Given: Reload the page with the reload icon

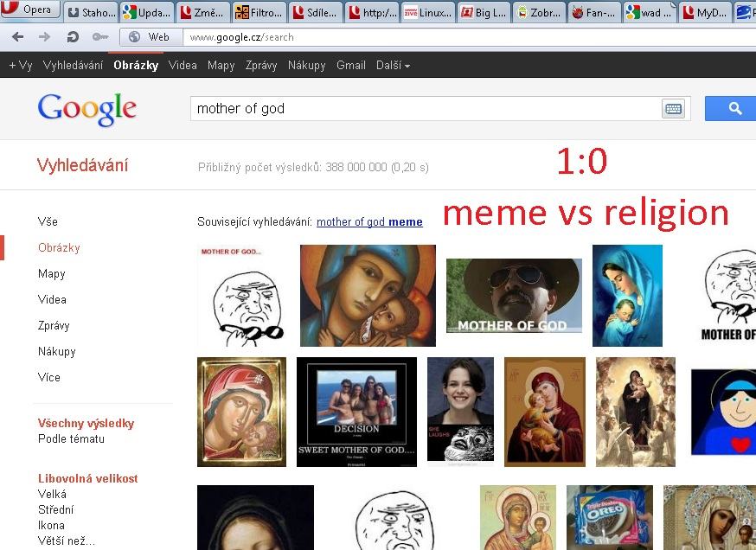Looking at the screenshot, I should click(x=73, y=37).
